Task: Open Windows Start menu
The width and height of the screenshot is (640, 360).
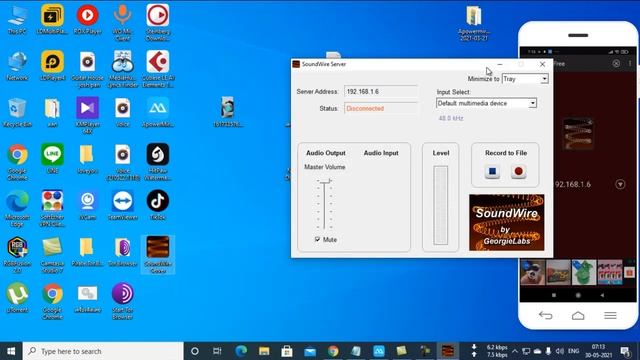Action: [11, 351]
